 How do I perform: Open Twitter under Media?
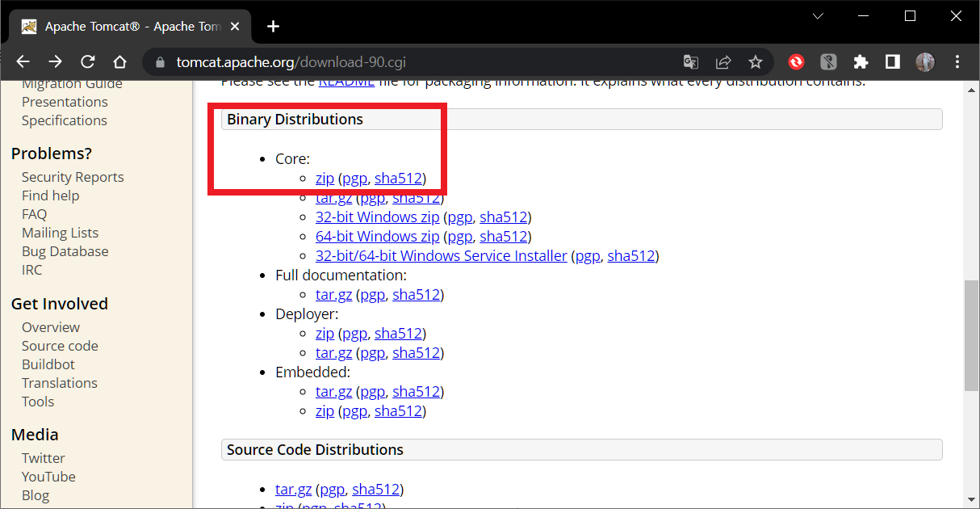(x=44, y=458)
